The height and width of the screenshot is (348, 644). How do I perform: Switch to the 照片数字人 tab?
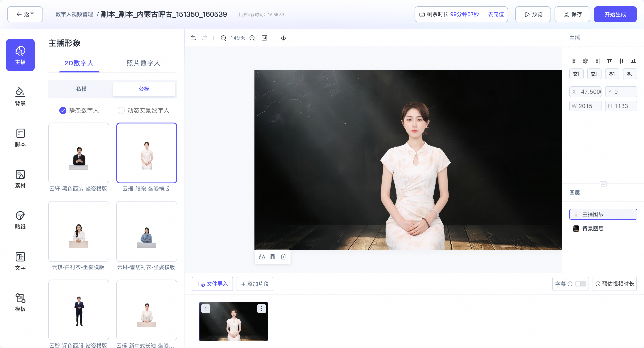[x=144, y=63]
